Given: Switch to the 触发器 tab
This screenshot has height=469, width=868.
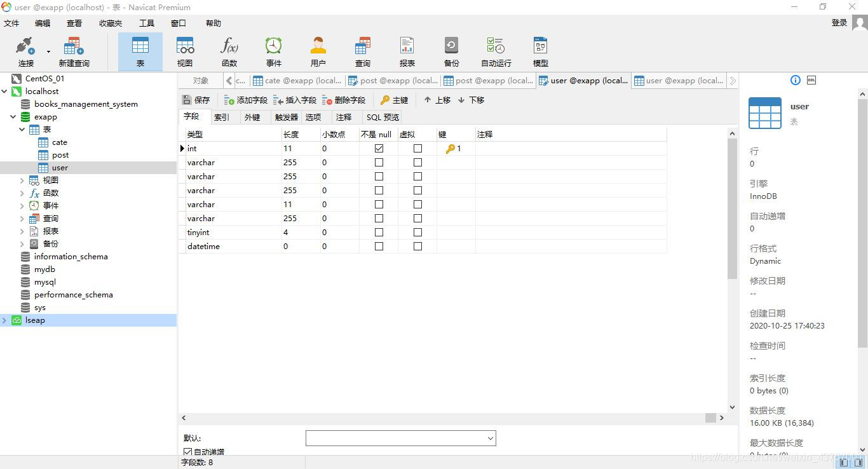Looking at the screenshot, I should [x=286, y=118].
